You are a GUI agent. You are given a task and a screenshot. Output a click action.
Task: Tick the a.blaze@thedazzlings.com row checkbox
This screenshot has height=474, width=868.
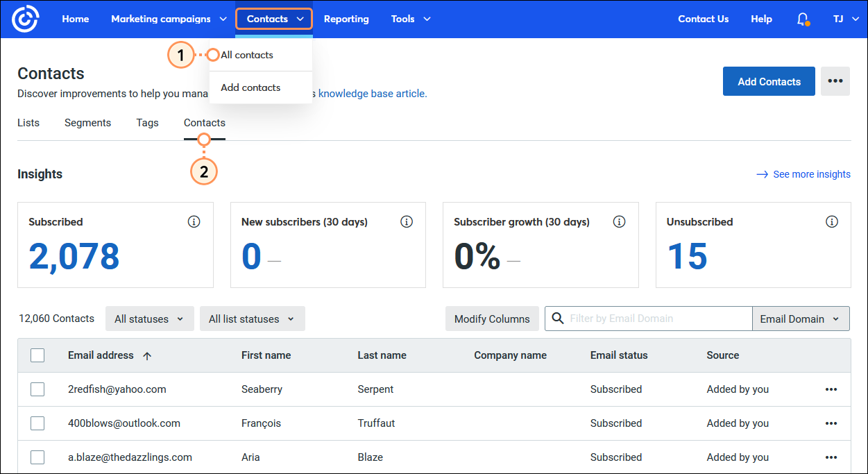coord(37,457)
